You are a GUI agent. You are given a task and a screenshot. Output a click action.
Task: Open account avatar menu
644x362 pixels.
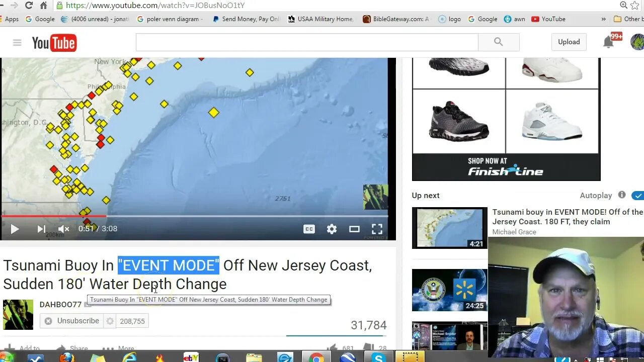point(637,42)
